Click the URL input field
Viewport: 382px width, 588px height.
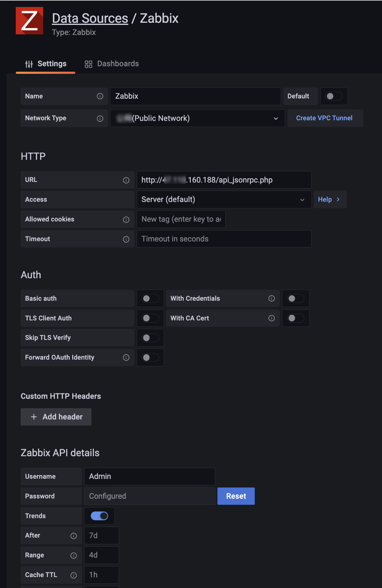coord(224,180)
